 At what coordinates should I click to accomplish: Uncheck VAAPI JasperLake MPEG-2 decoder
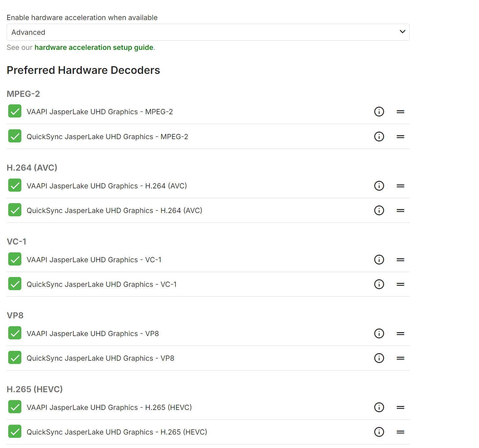click(x=15, y=111)
